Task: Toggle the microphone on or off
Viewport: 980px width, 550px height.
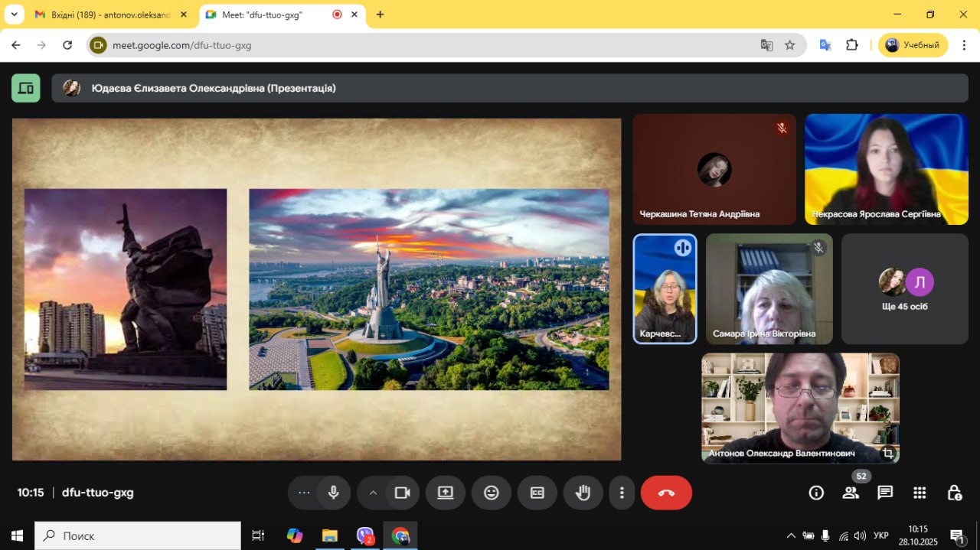Action: pos(333,493)
